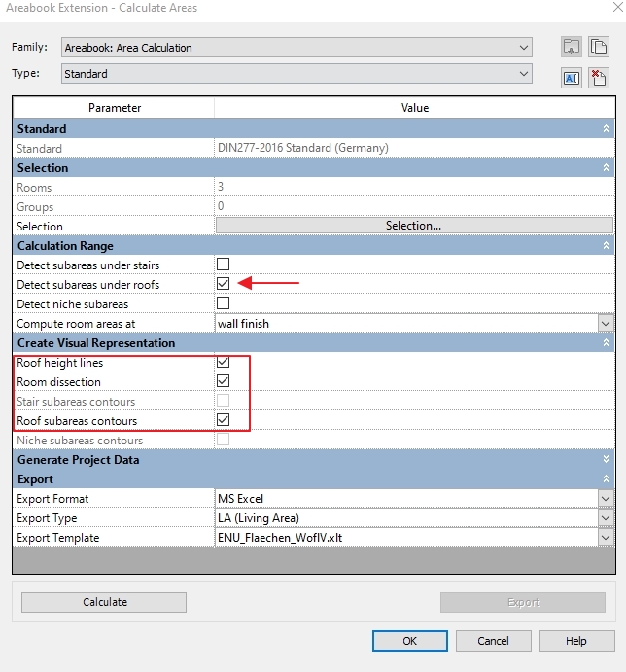Click the LA (Living Area) value
626x672 pixels.
point(259,518)
